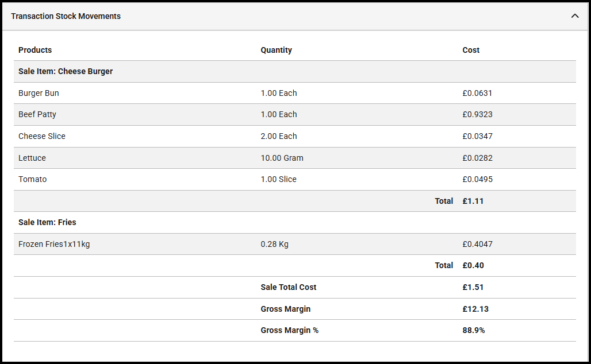Click the Cheese Slice product name
This screenshot has width=591, height=364.
(42, 136)
